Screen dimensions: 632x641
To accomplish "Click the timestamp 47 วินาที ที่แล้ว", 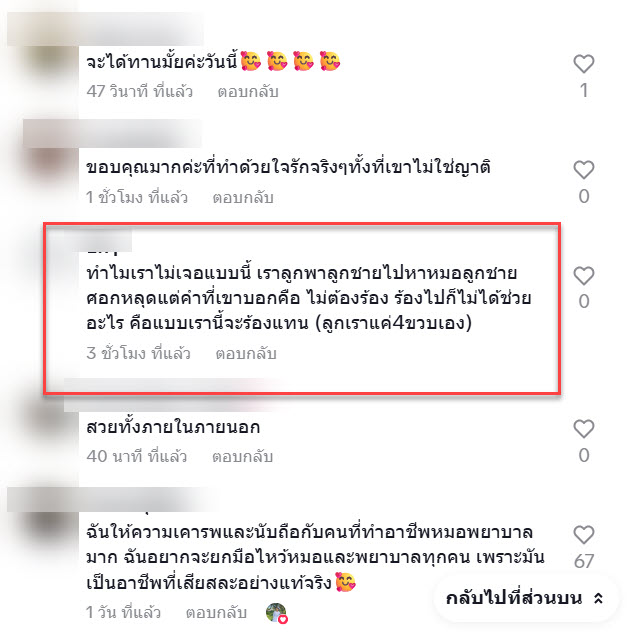I will tap(139, 92).
